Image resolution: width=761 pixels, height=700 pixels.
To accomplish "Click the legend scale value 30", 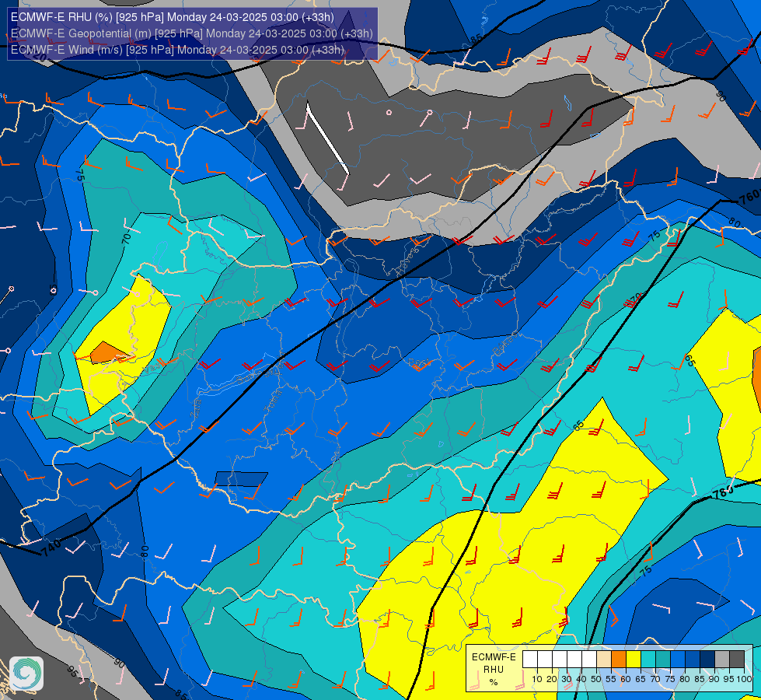I will click(x=567, y=679).
